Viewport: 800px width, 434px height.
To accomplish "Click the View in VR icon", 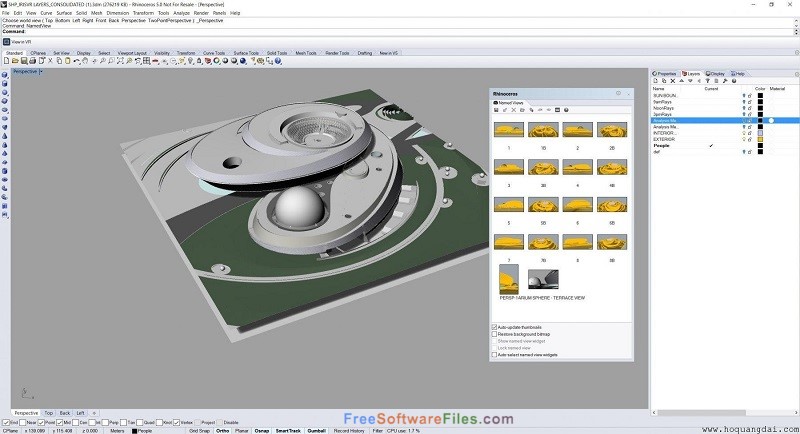I will tap(7, 42).
